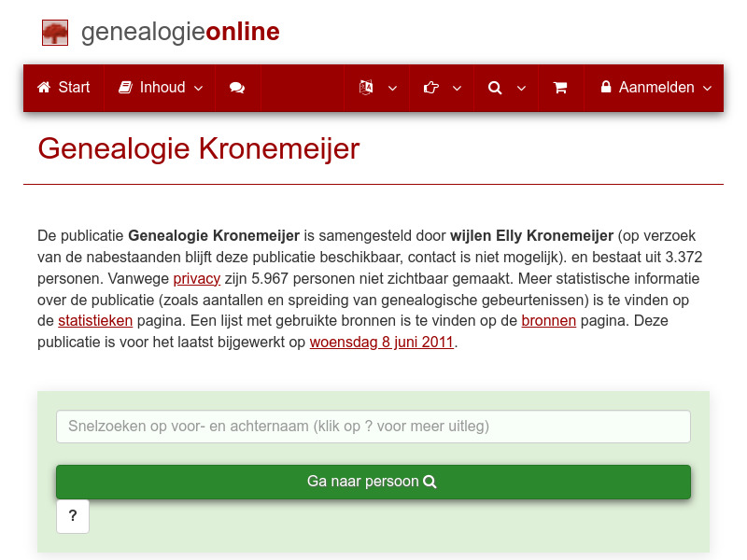747x560 pixels.
Task: Click the shopping cart icon
Action: click(561, 87)
